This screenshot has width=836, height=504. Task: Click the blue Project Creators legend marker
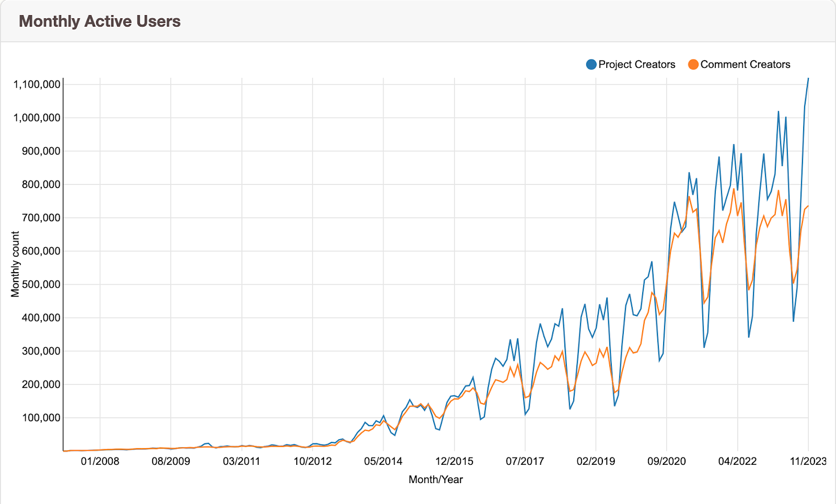(x=590, y=64)
